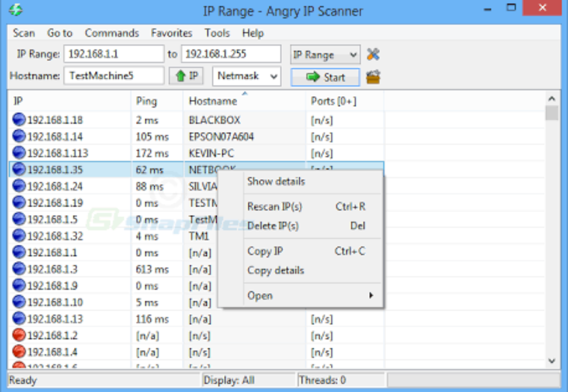Screen dimensions: 568x392
Task: Click the scrollbar down arrow
Action: (552, 360)
